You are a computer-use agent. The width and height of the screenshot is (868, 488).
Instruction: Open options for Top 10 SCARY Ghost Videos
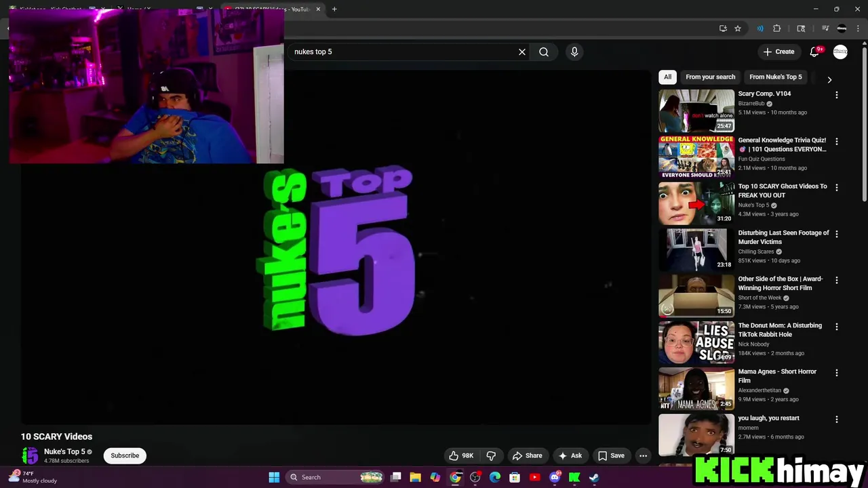click(836, 187)
